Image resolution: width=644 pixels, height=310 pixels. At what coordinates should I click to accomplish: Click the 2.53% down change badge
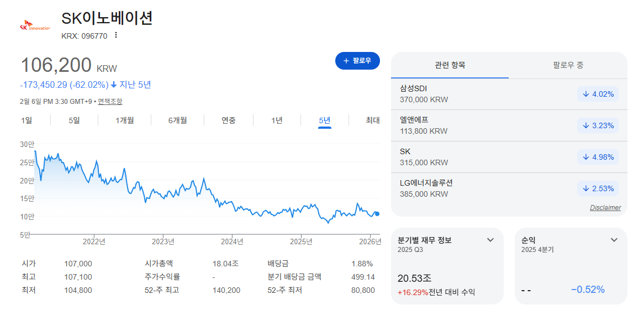(598, 188)
